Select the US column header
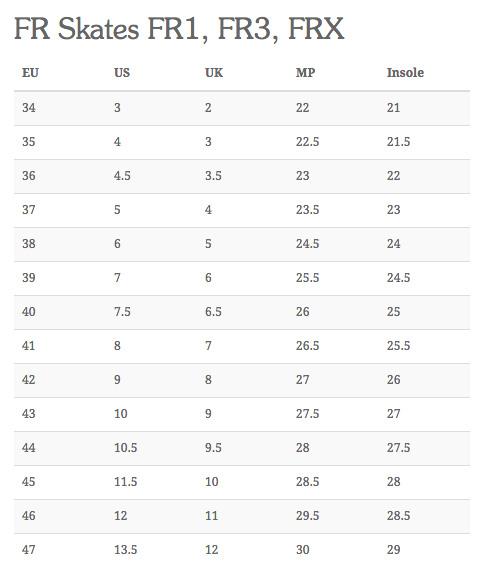Image resolution: width=484 pixels, height=572 pixels. pos(122,73)
